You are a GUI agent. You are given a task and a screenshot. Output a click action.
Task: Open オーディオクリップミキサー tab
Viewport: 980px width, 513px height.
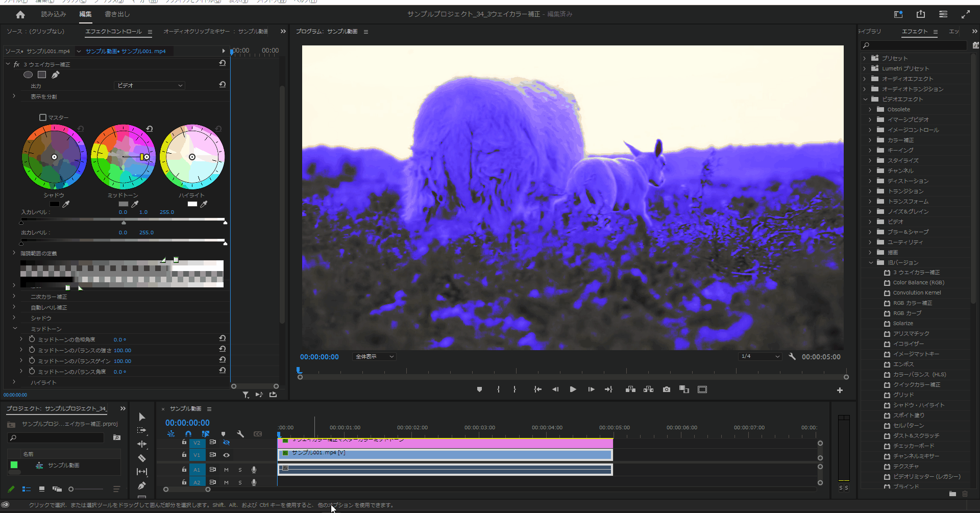[x=215, y=32]
